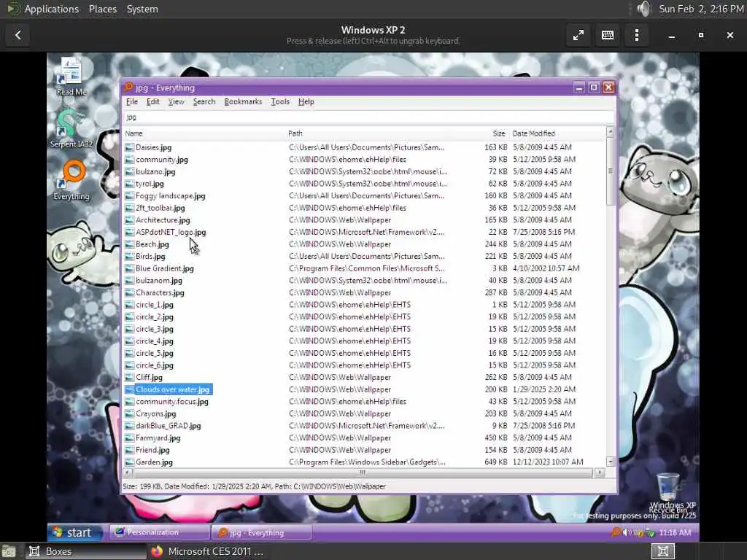Open the System menu in top panel

click(142, 9)
